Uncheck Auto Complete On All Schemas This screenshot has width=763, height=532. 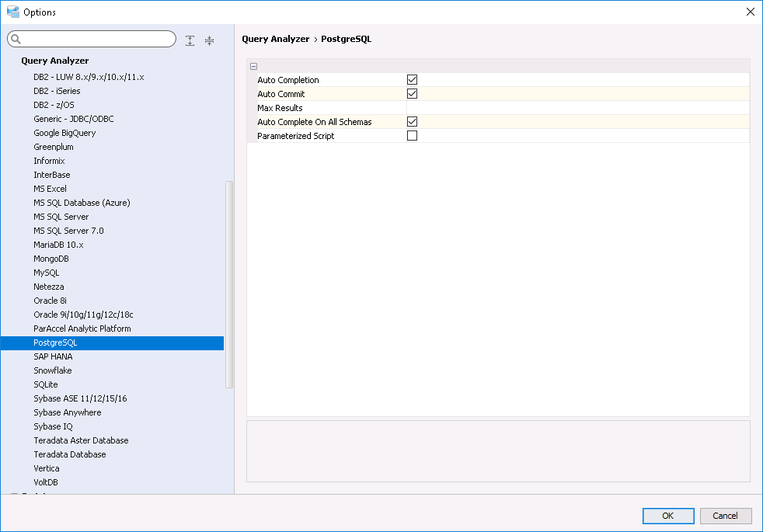413,122
